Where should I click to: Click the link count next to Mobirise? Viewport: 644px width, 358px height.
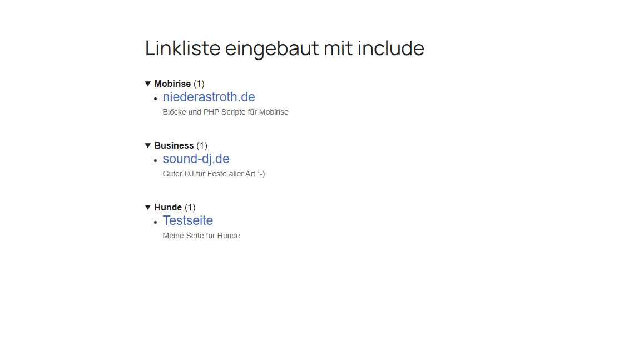200,84
